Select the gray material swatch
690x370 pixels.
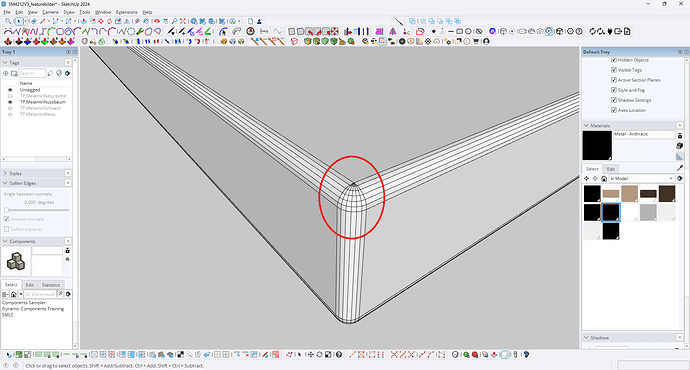648,212
